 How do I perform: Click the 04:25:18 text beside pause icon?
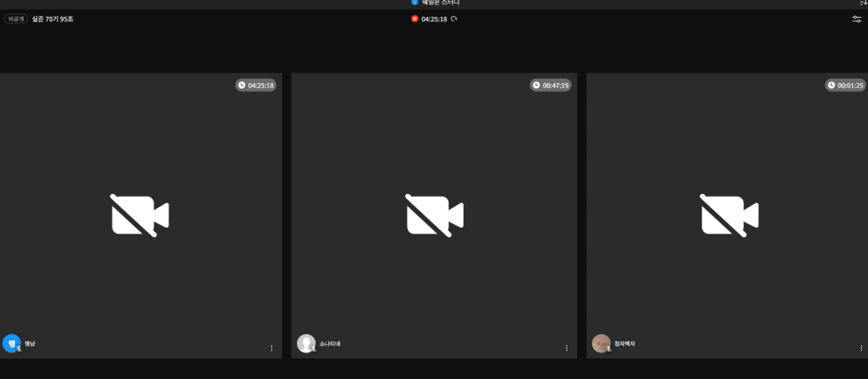434,19
